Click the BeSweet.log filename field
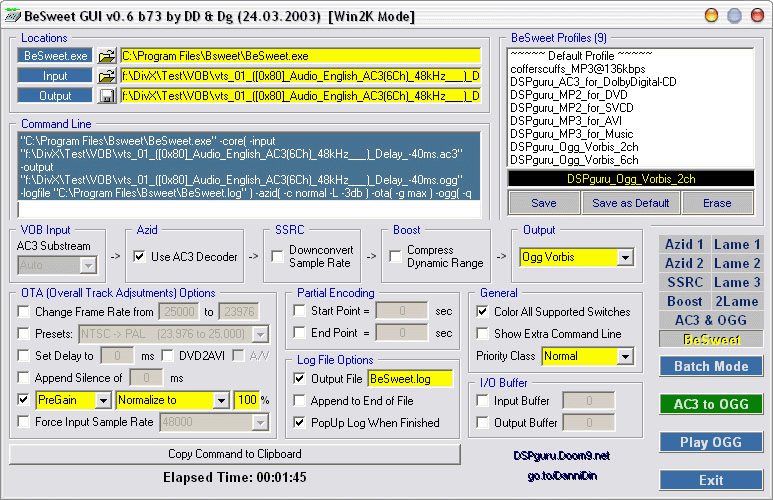This screenshot has height=500, width=773. [x=410, y=379]
